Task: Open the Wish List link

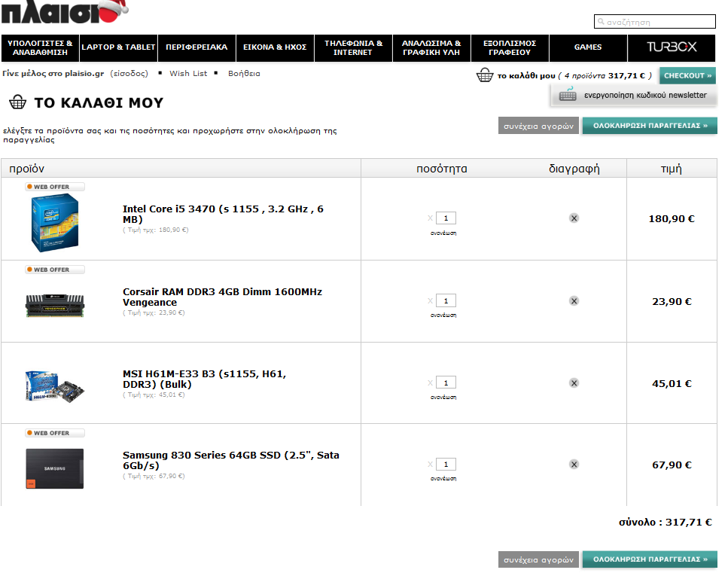Action: pos(188,73)
